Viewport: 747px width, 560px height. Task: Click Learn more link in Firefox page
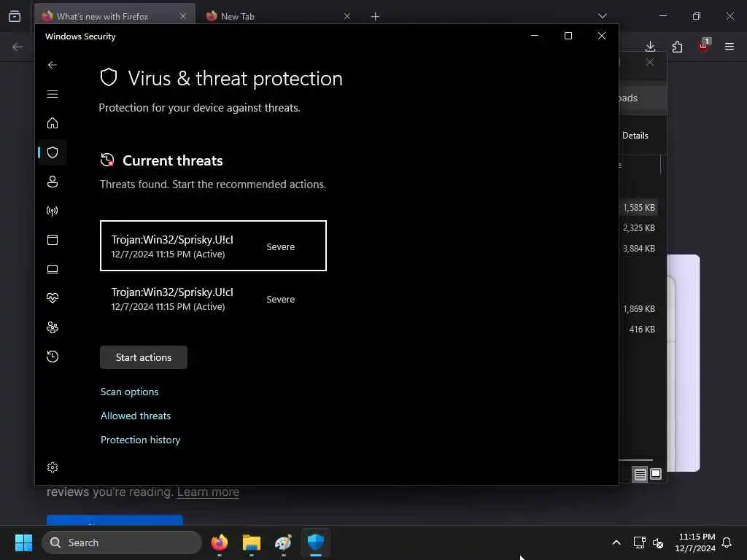click(x=208, y=492)
